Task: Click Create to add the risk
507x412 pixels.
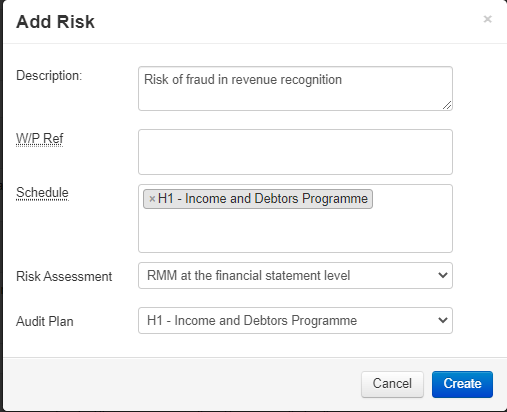Action: point(462,384)
